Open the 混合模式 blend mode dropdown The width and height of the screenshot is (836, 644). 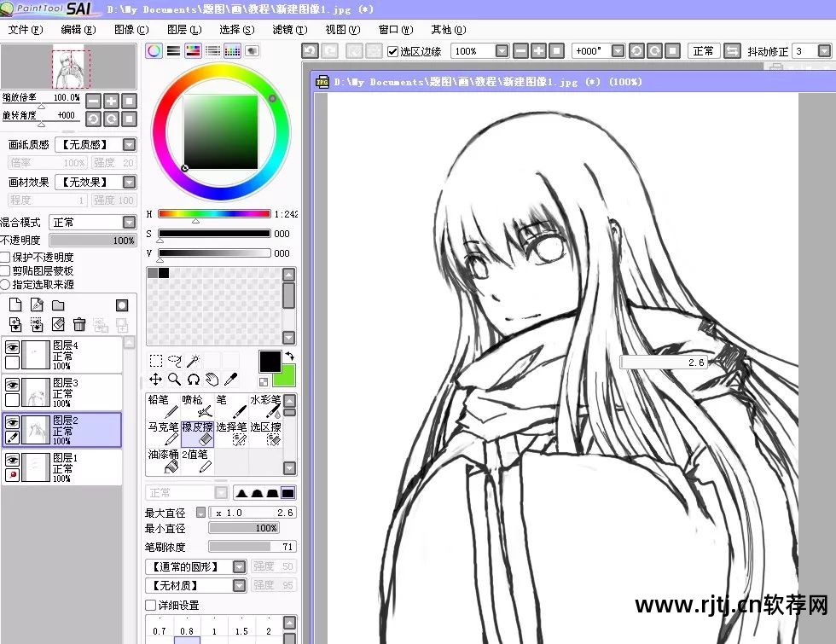tap(129, 222)
